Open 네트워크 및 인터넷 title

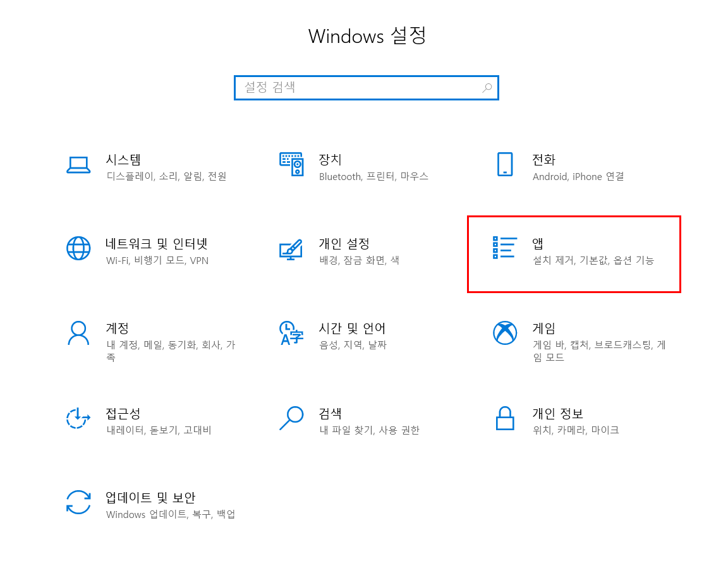157,244
